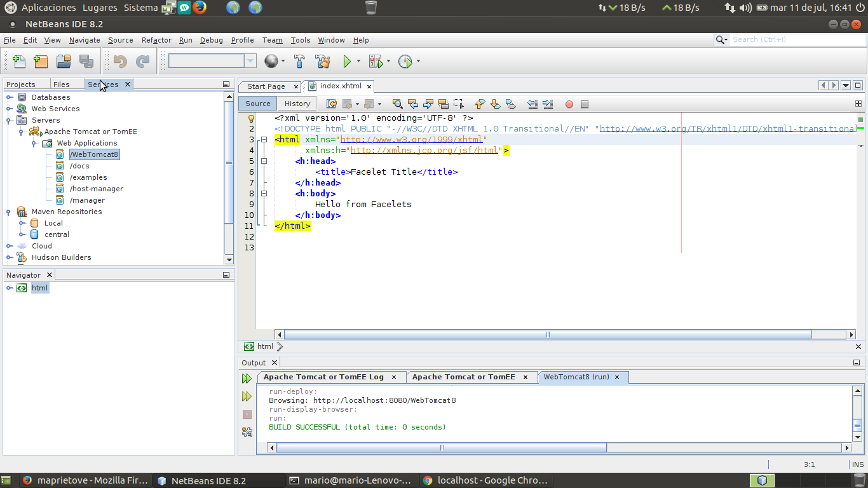Open the project configuration combo box

212,61
